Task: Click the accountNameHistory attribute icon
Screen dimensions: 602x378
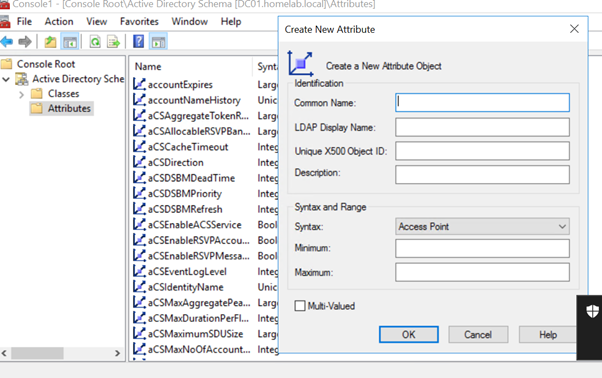Action: pos(139,100)
